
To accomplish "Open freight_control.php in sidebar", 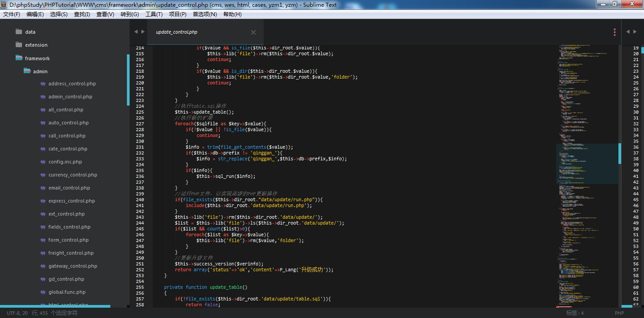I will tap(71, 253).
